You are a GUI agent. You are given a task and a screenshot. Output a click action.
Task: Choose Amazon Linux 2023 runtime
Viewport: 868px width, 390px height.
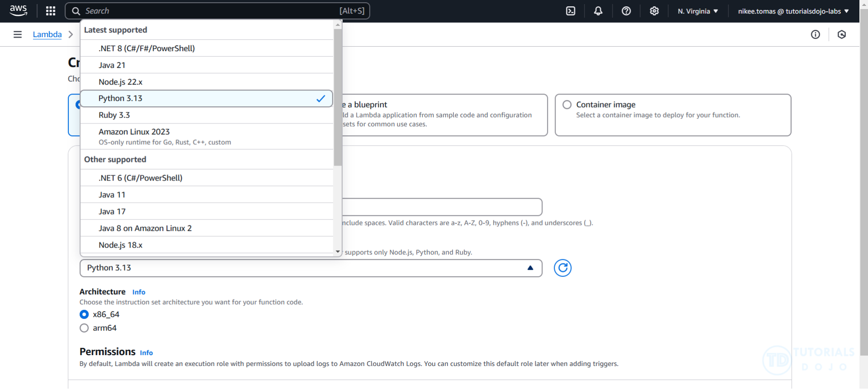[x=207, y=137]
